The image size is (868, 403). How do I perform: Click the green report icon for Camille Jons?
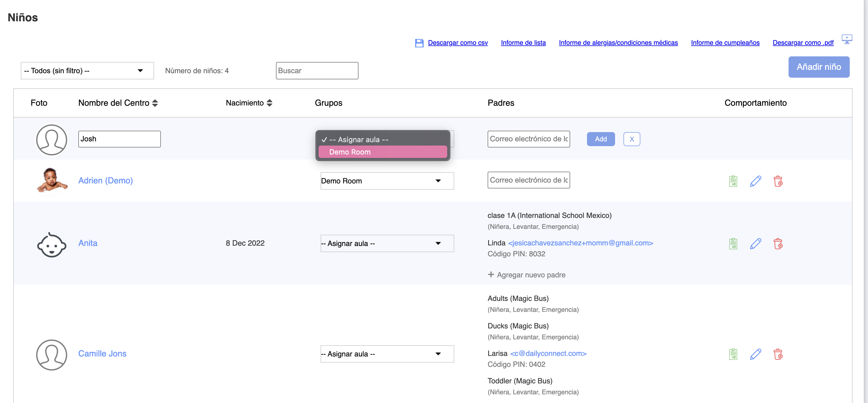(733, 354)
